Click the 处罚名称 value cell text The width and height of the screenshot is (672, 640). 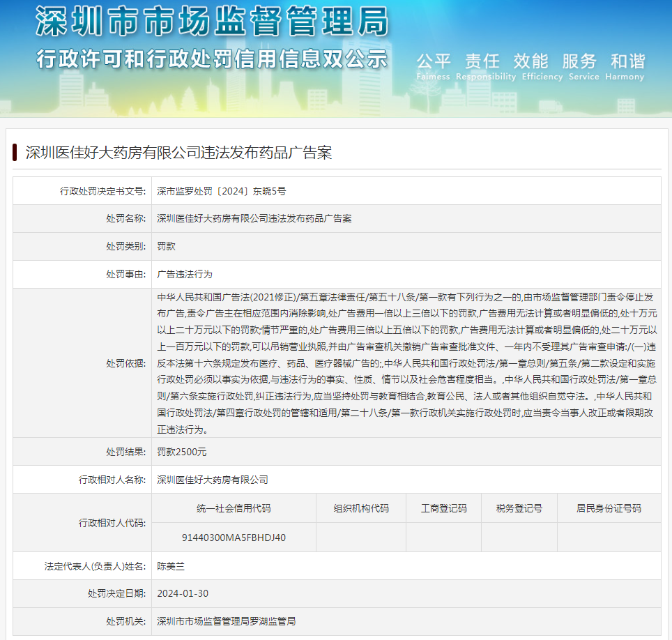click(254, 219)
